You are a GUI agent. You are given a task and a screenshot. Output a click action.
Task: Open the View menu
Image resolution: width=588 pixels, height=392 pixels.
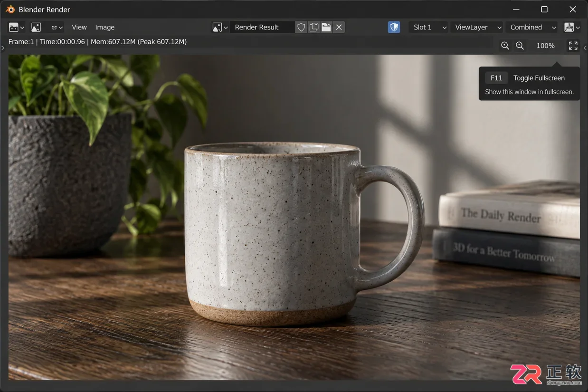pyautogui.click(x=79, y=27)
